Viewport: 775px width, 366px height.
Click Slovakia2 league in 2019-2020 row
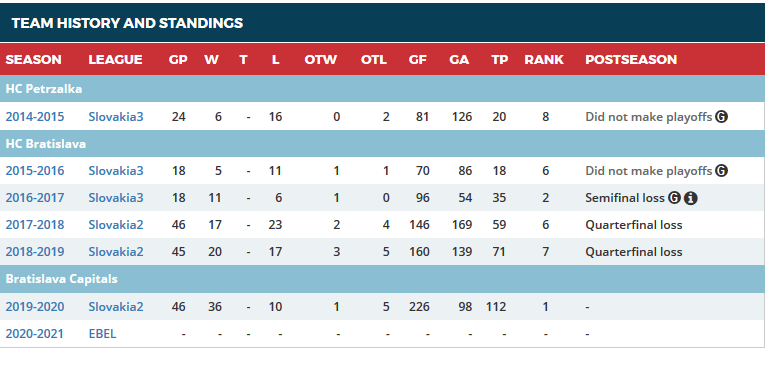point(116,307)
